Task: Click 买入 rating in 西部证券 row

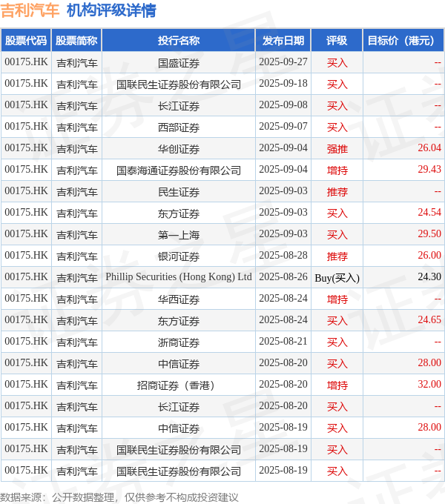Action: click(337, 127)
